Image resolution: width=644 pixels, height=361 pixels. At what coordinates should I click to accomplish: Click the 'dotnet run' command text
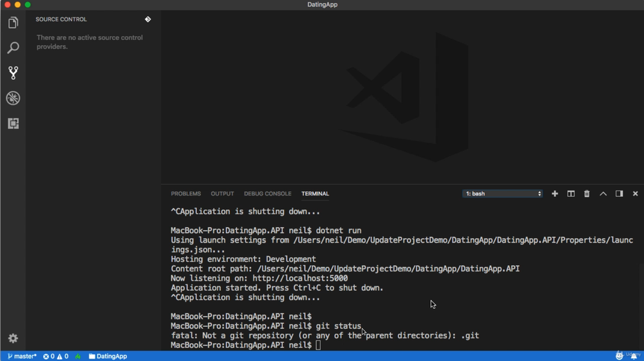tap(339, 230)
